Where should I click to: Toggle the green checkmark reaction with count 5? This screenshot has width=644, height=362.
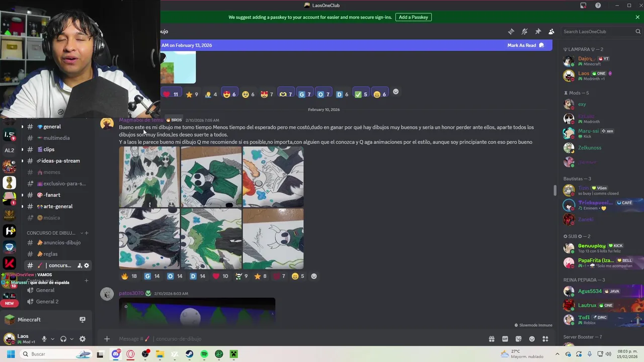pos(361,94)
